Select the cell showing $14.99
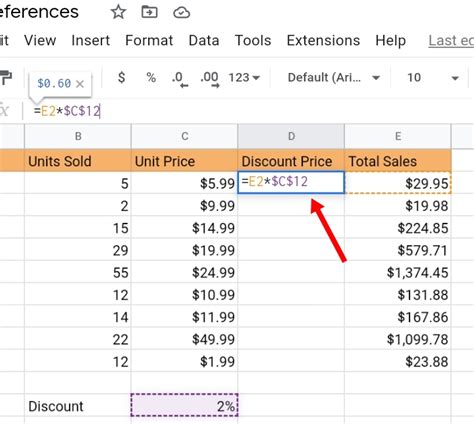The width and height of the screenshot is (474, 424). click(x=185, y=228)
